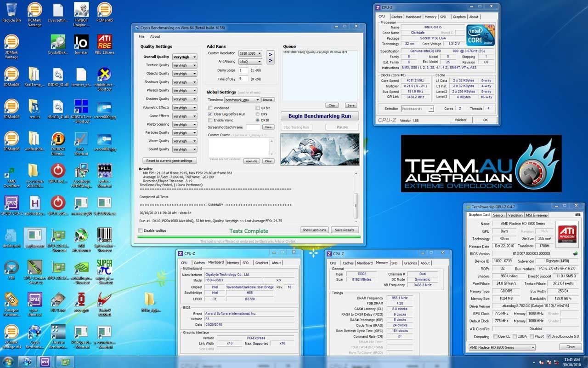The image size is (588, 368).
Task: Enable the Windowed checkbox
Action: pos(210,108)
